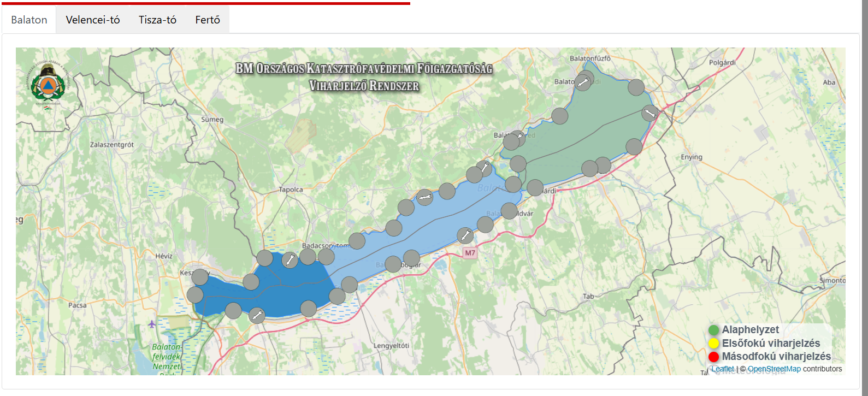The image size is (868, 396).
Task: Click the disaster management crest logo
Action: pos(48,84)
